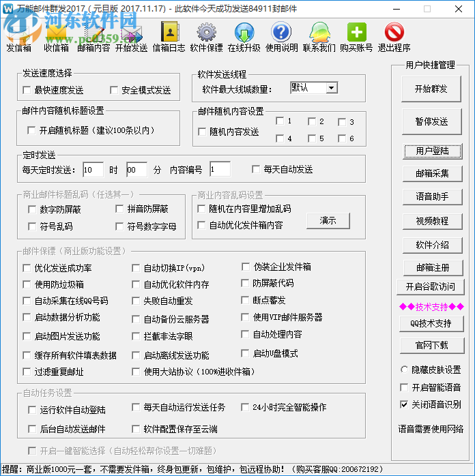
Task: Click the 在线升级 online upgrade icon
Action: [244, 37]
